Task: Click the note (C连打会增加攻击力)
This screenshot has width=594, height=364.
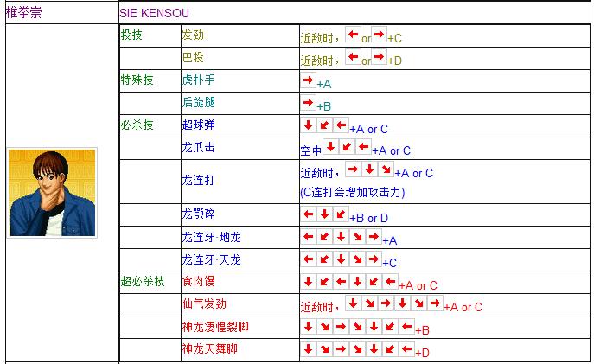Action: pyautogui.click(x=353, y=193)
